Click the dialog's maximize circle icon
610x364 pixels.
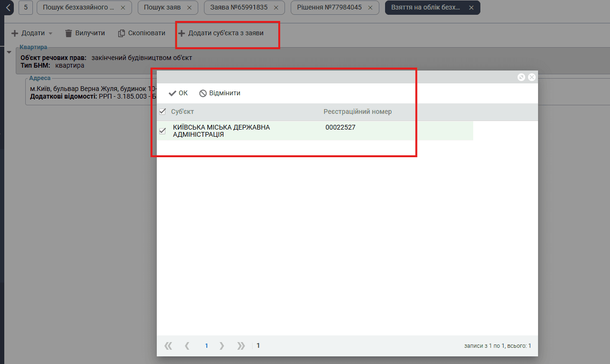point(521,77)
